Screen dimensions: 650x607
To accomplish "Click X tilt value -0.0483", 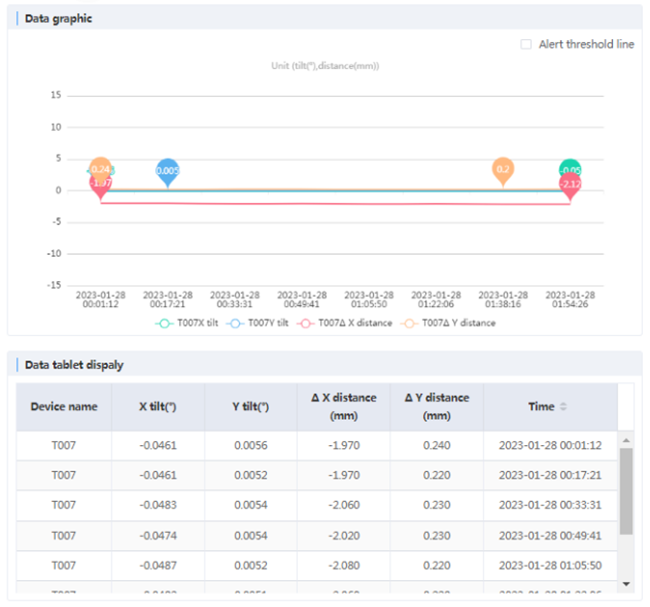I will (x=158, y=505).
